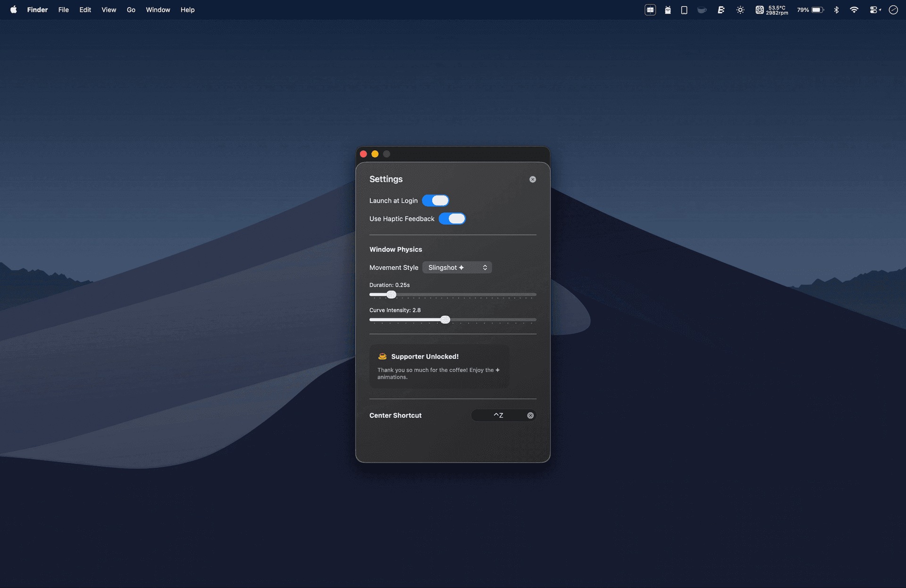Click the Supporter Unlocked! heading
This screenshot has width=906, height=588.
point(425,356)
